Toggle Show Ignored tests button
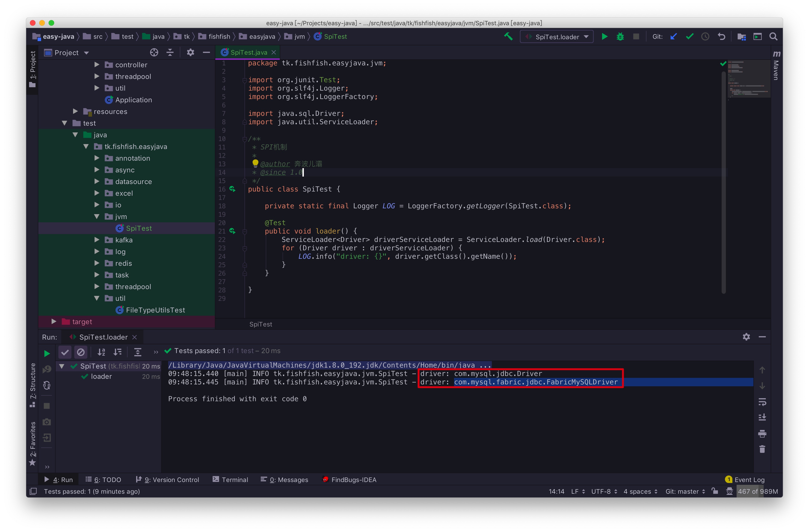The image size is (809, 532). pos(81,352)
